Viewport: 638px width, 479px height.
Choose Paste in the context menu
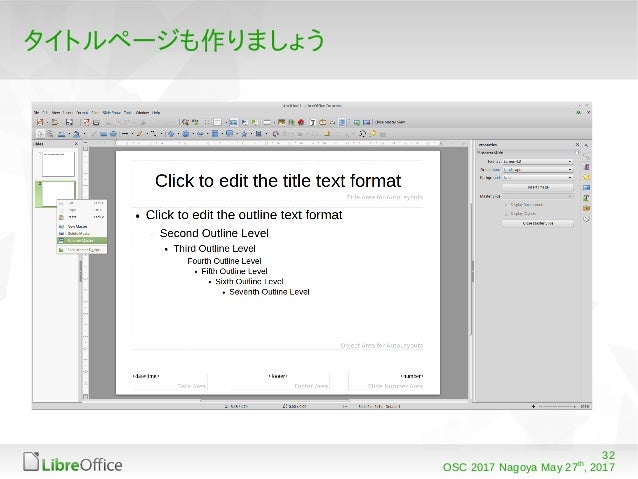82,217
